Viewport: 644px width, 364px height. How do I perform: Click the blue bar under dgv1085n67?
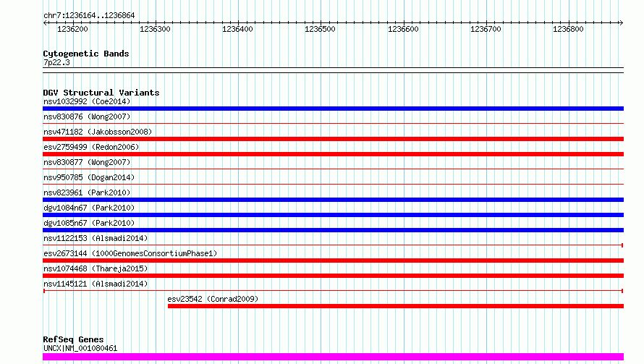(333, 230)
